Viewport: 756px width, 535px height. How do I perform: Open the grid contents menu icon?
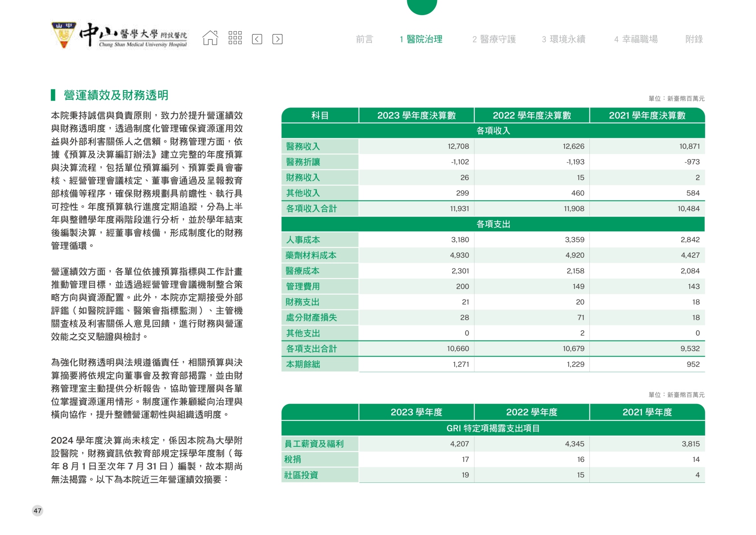pos(235,38)
